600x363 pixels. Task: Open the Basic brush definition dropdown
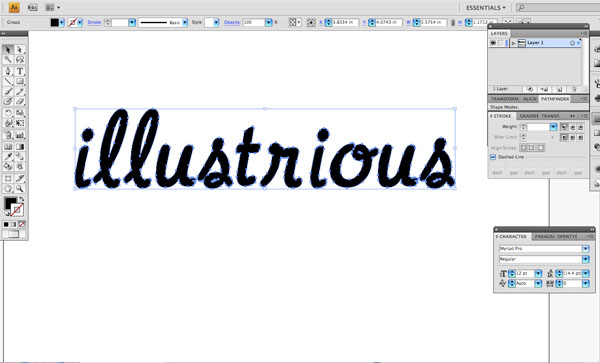tap(185, 23)
